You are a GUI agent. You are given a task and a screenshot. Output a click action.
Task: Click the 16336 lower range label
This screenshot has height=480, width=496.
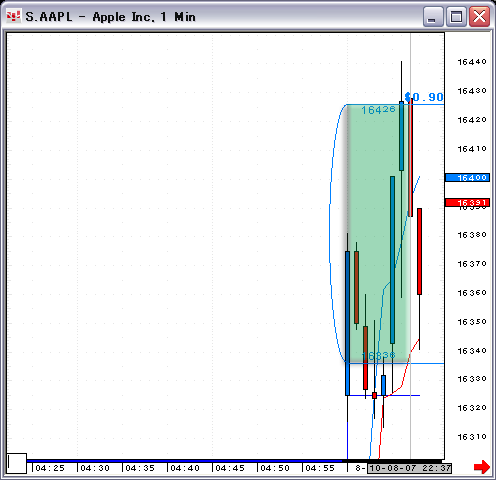point(378,356)
